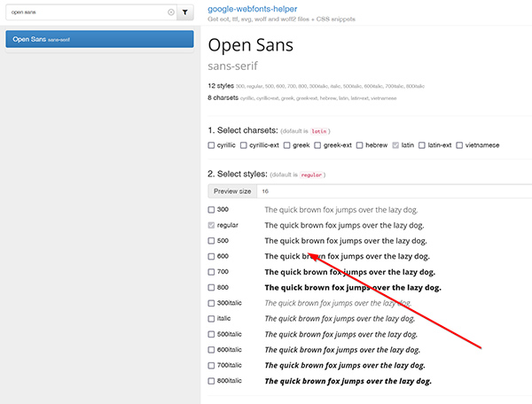
Task: Toggle the regular style checkbox
Action: [211, 225]
